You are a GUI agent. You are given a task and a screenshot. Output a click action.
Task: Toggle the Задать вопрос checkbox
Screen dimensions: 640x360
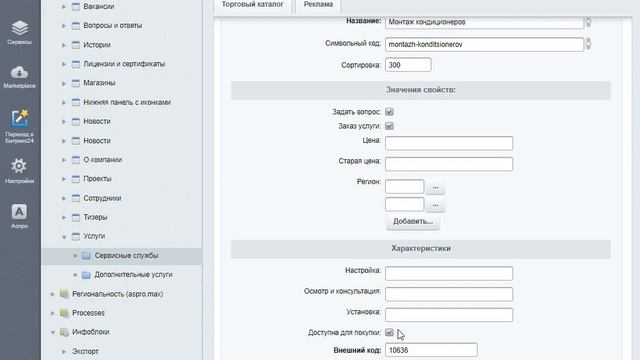[389, 112]
